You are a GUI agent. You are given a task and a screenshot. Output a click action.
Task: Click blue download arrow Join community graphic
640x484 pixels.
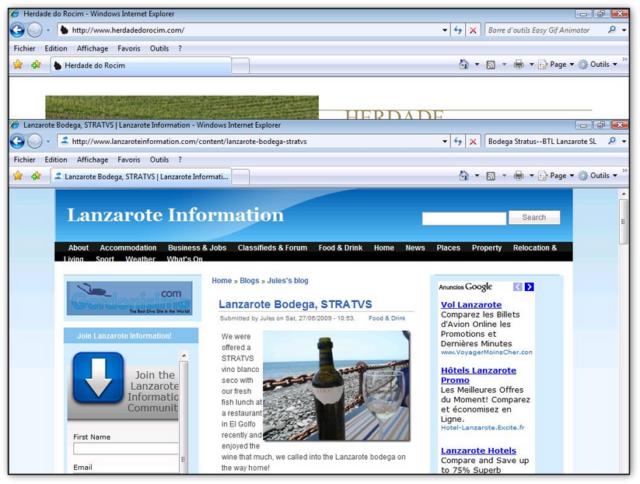pyautogui.click(x=98, y=378)
